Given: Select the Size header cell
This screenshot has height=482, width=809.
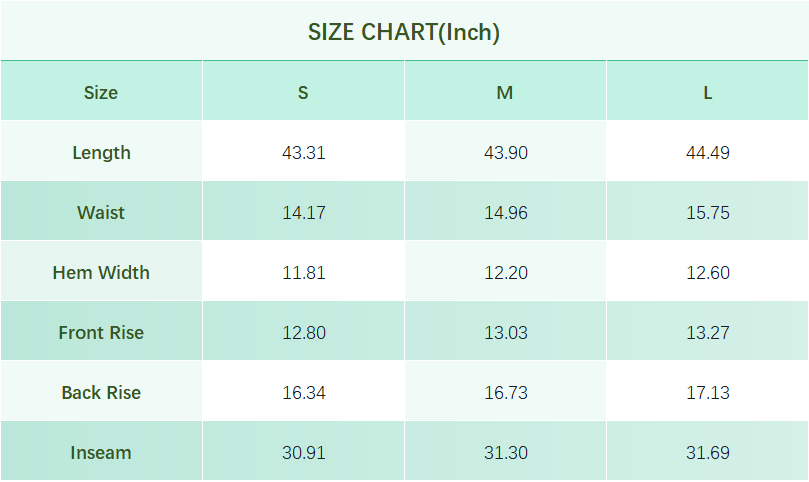Looking at the screenshot, I should point(101,93).
